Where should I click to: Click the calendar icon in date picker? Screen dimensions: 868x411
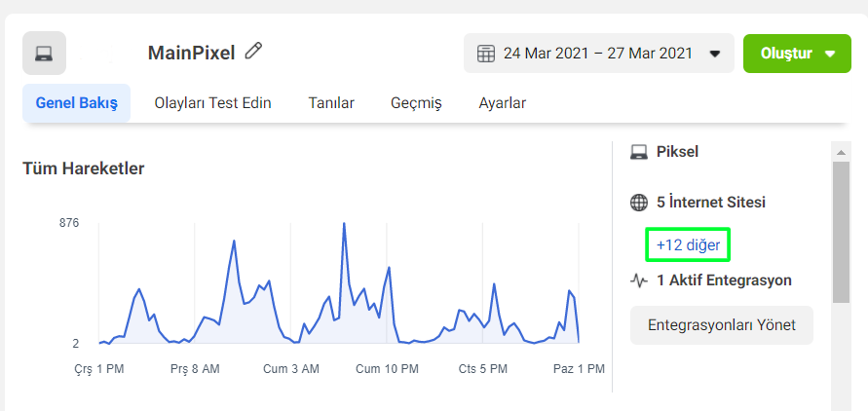pos(486,54)
